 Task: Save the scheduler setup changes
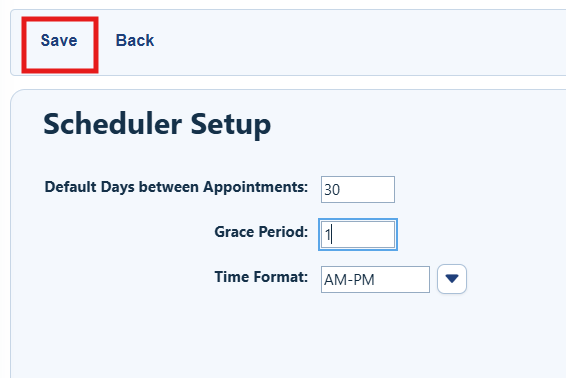(59, 40)
